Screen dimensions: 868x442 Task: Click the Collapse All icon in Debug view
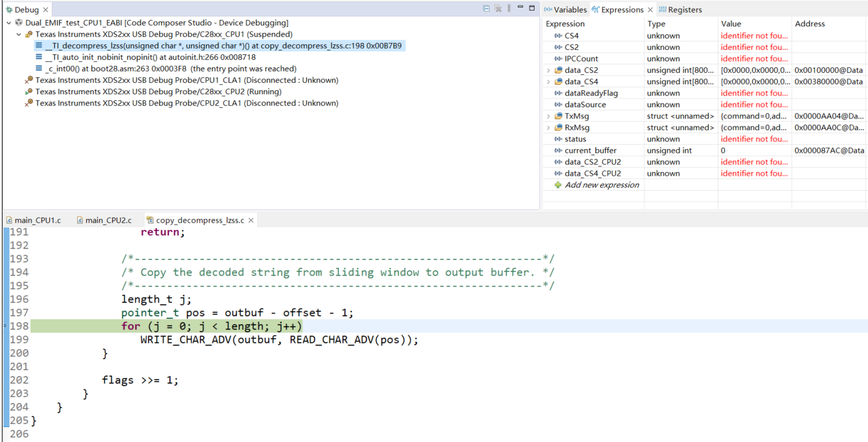click(487, 9)
